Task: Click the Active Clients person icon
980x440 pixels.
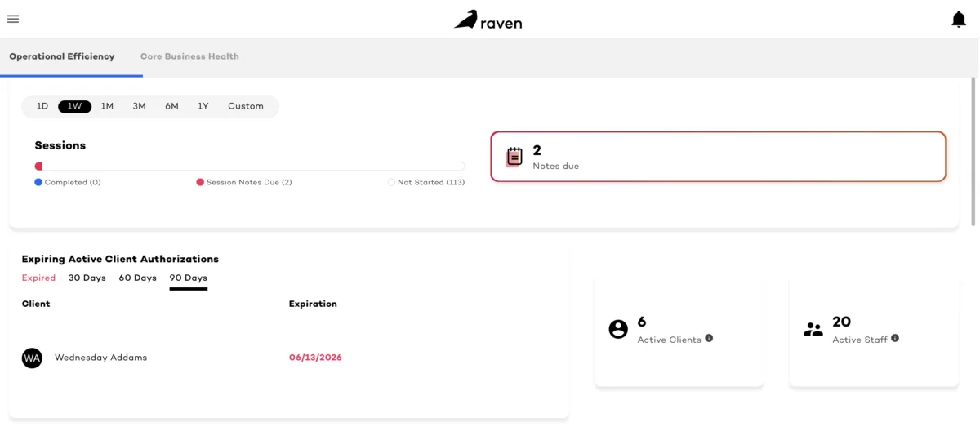Action: (618, 329)
